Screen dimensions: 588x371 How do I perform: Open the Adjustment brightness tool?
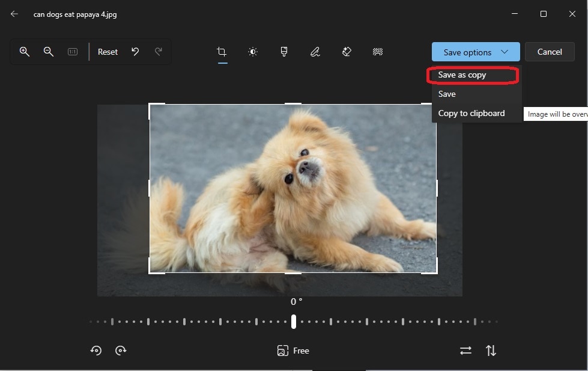(253, 52)
